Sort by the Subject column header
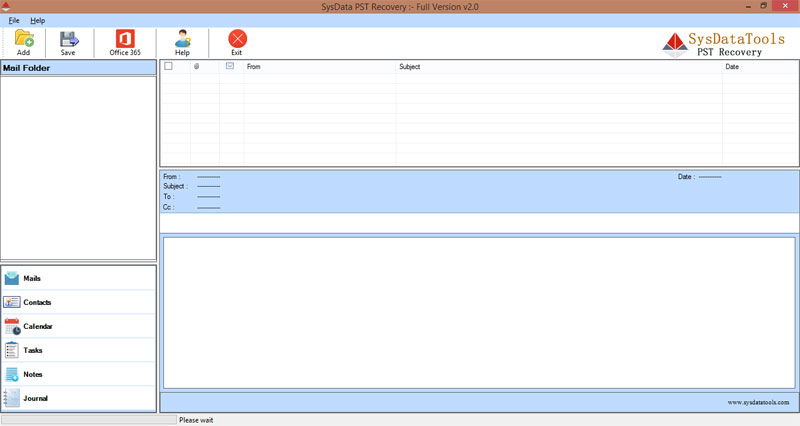The image size is (800, 426). click(x=559, y=66)
